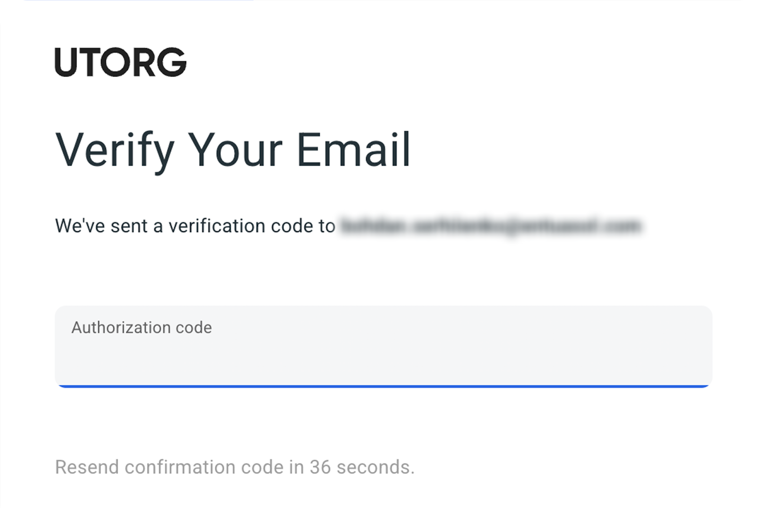The width and height of the screenshot is (766, 532).
Task: Click the "Verify Your Email" heading
Action: click(233, 150)
